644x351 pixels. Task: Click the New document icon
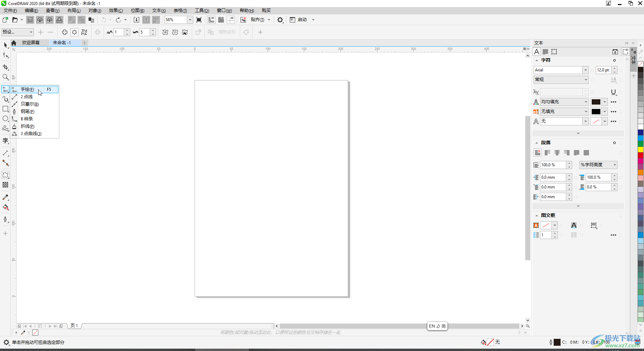(x=5, y=20)
